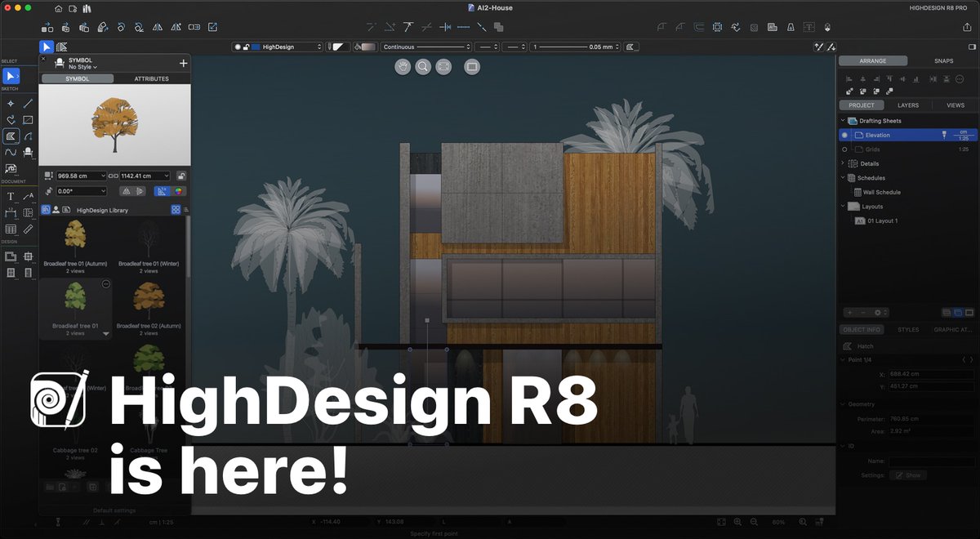This screenshot has height=539, width=980.
Task: Open the No Style dropdown in Symbol panel
Action: tap(82, 67)
